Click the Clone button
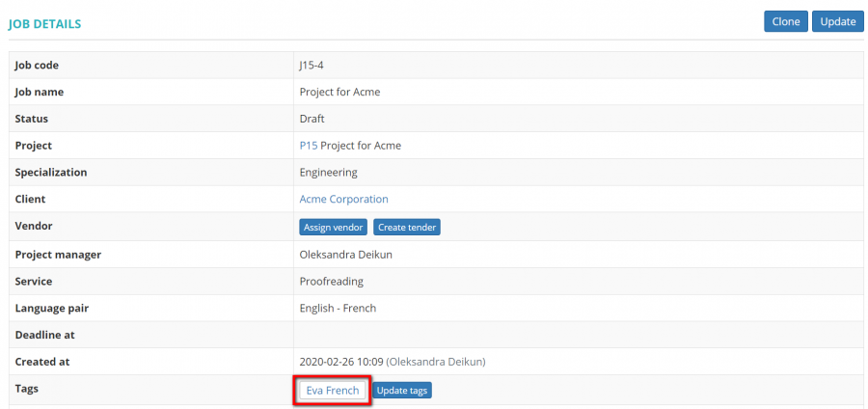The image size is (868, 409). [785, 22]
